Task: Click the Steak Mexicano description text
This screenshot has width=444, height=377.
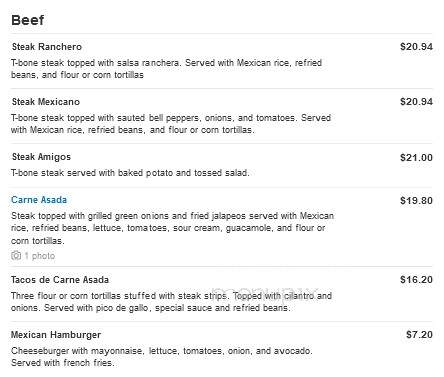Action: 171,124
